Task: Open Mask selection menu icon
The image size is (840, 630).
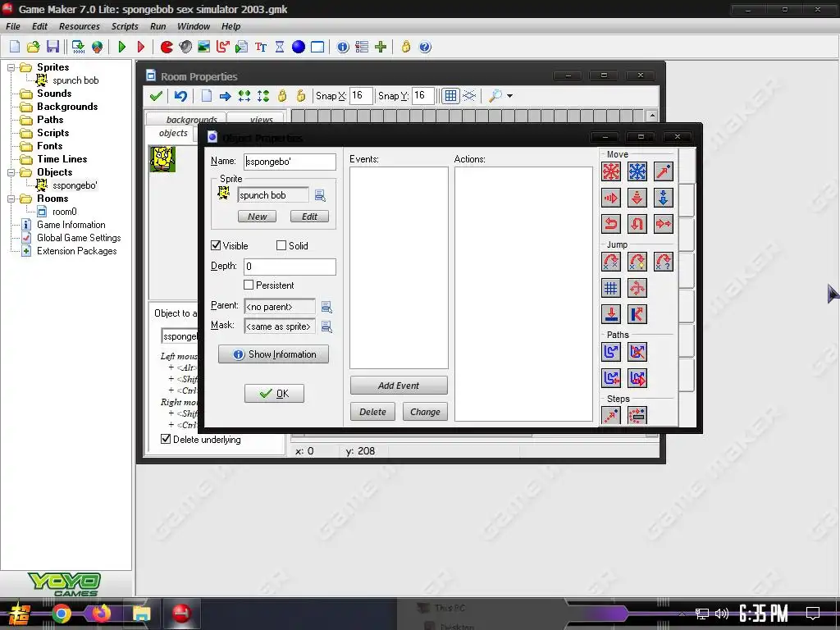Action: (x=326, y=326)
